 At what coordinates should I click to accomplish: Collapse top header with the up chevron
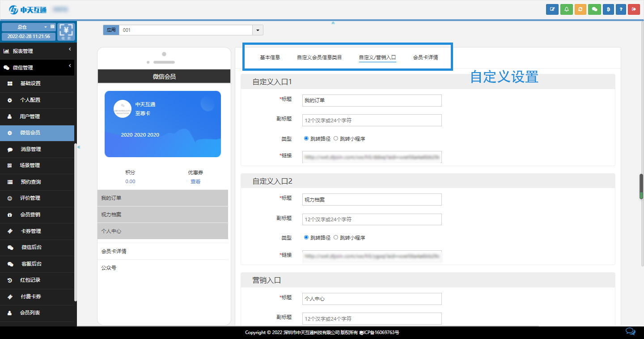(333, 23)
